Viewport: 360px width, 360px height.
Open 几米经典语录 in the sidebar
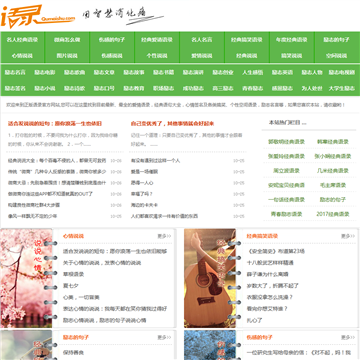(x=333, y=171)
